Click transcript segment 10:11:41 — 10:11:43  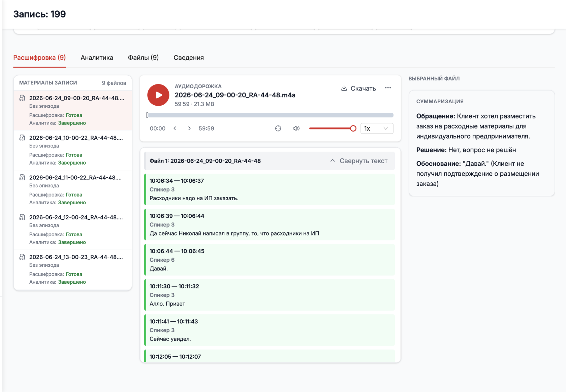270,330
